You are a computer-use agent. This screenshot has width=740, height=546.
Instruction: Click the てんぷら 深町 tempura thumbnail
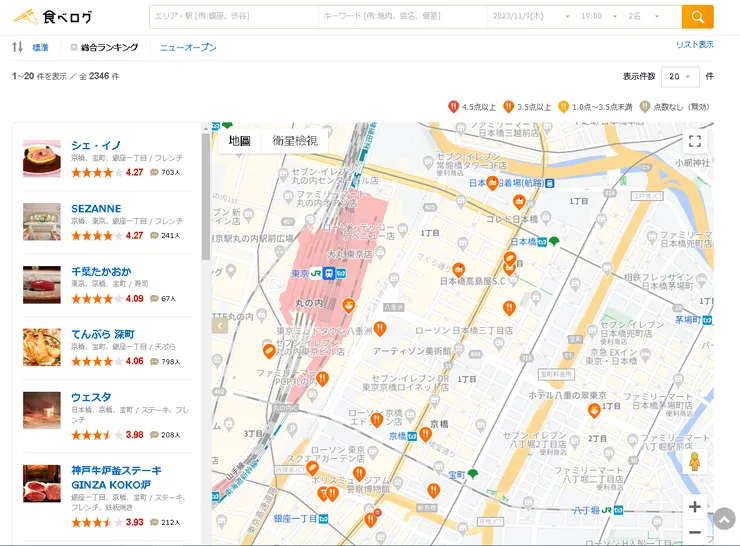point(42,347)
